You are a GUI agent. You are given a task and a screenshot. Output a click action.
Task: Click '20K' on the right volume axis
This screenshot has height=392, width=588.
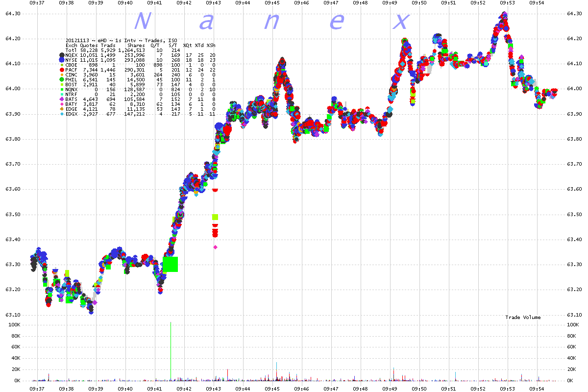[x=573, y=369]
